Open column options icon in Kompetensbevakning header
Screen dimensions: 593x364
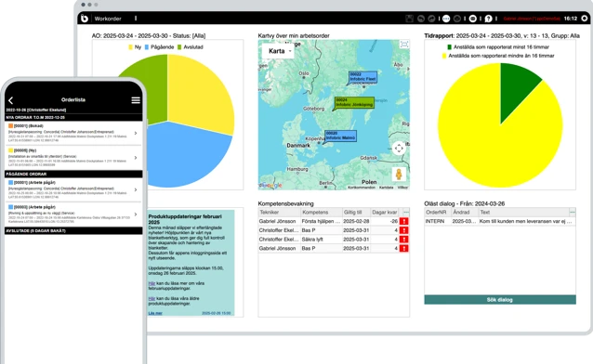click(x=406, y=212)
